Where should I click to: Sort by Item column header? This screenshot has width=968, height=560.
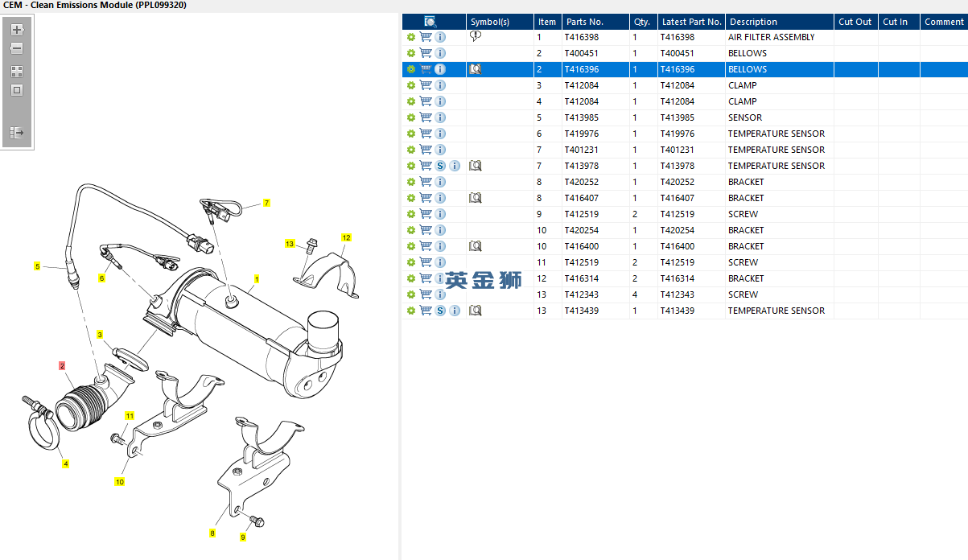(547, 22)
